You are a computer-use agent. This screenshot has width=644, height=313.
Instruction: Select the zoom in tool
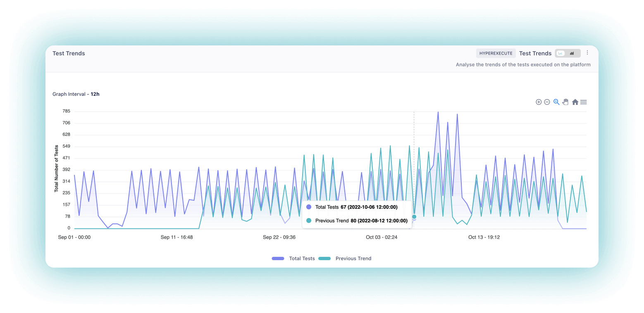click(539, 102)
